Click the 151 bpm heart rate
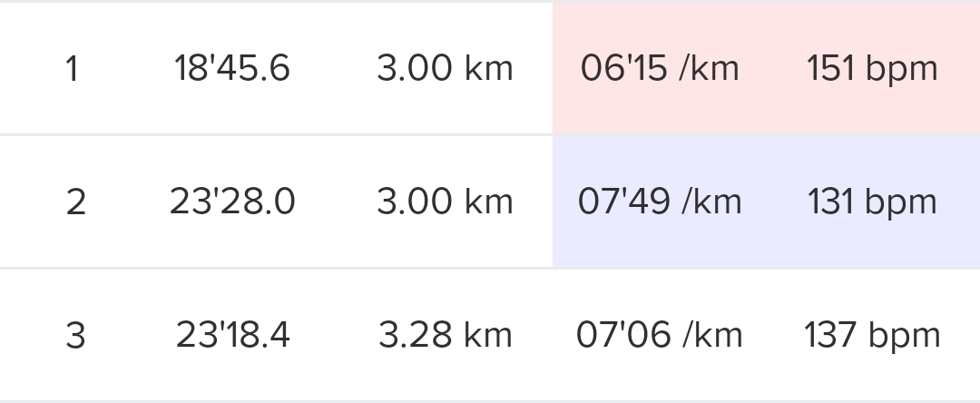 872,69
